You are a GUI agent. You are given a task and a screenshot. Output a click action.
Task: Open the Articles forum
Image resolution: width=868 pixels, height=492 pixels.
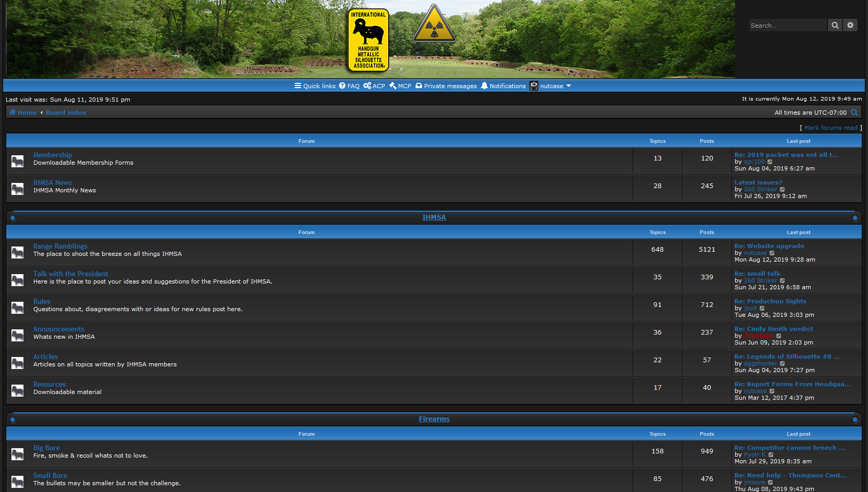(45, 356)
